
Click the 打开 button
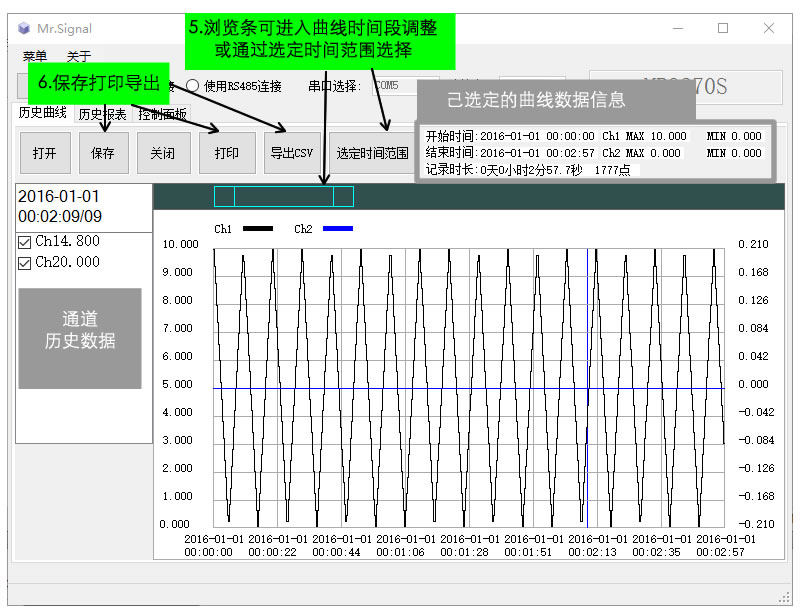[x=45, y=153]
